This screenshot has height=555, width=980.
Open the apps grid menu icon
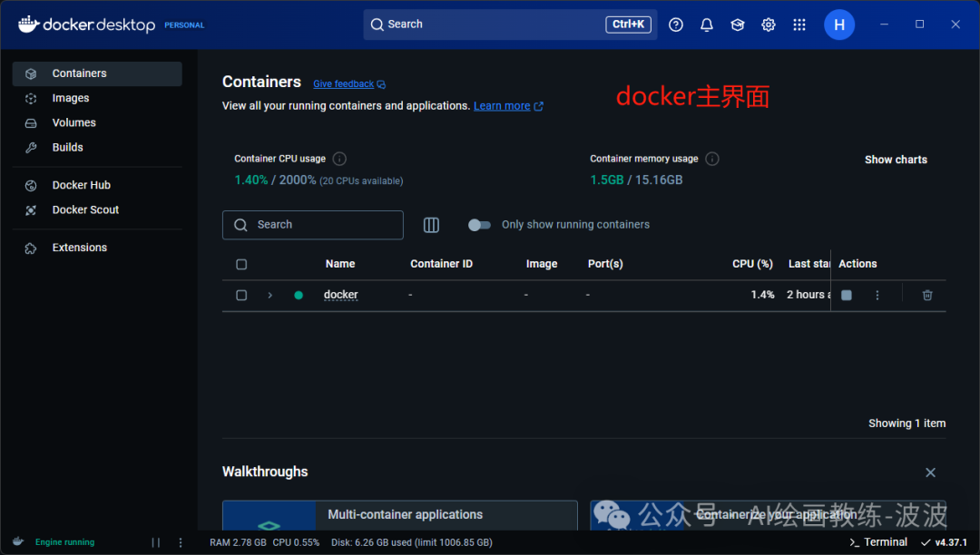pos(799,24)
